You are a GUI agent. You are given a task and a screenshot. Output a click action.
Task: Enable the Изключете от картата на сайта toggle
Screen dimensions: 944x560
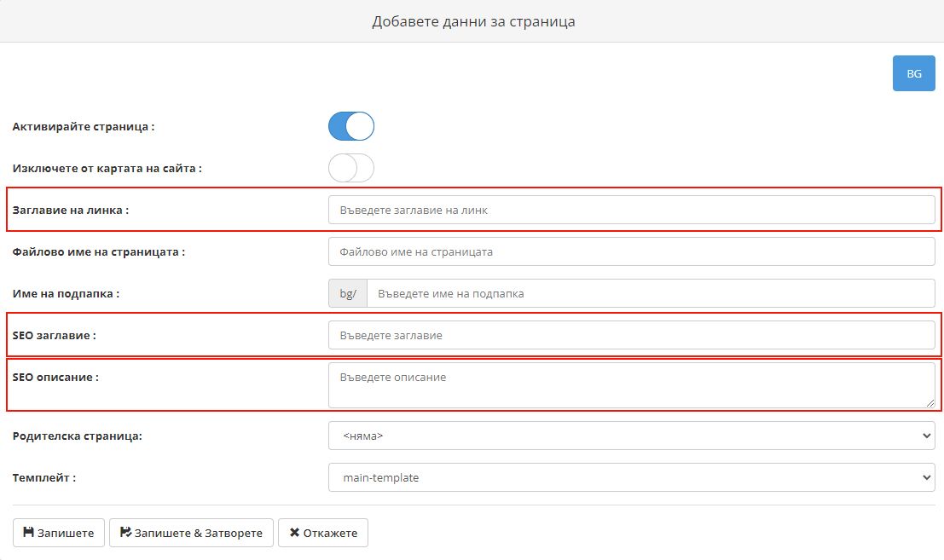351,168
